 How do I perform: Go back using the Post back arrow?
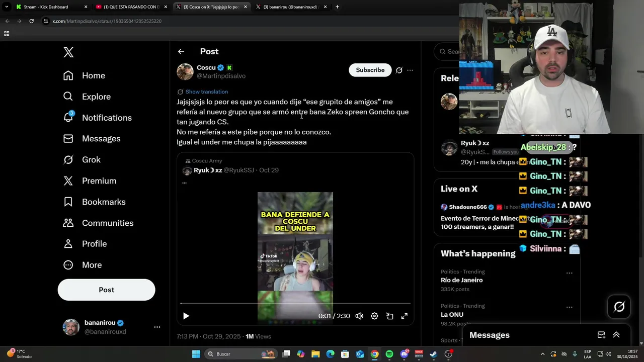coord(181,51)
